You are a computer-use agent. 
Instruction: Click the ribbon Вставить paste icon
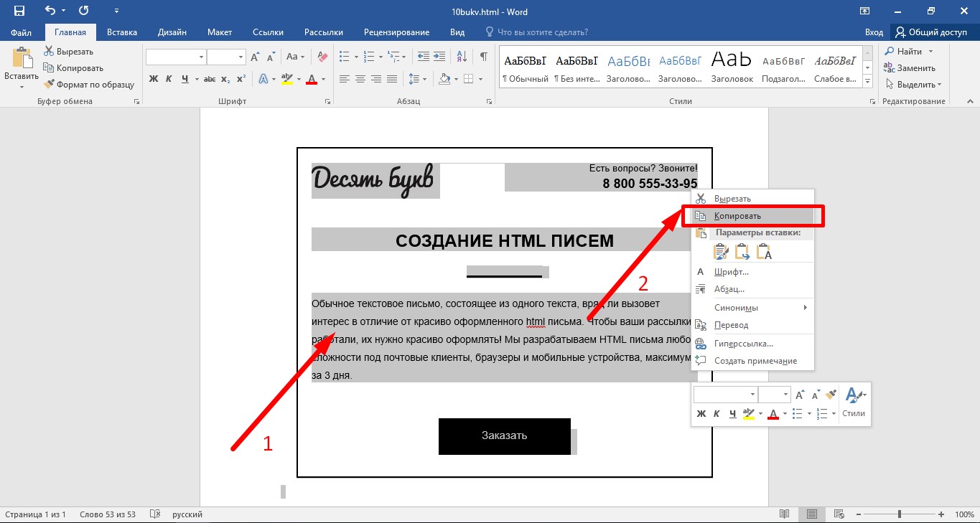22,60
